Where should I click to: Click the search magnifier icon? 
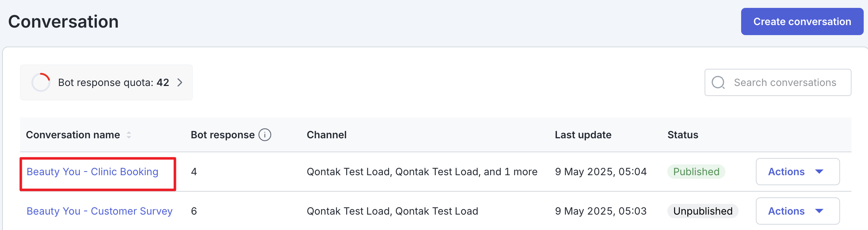(x=718, y=82)
